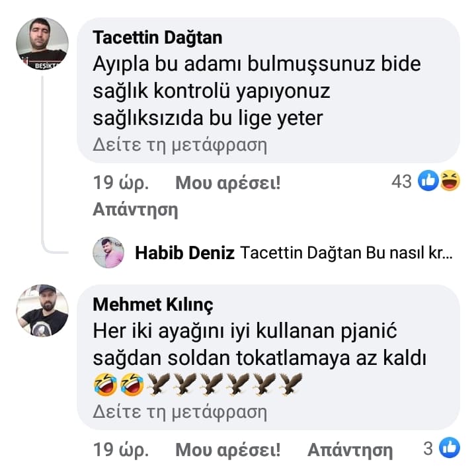Screen dimensions: 476x472
Task: Click the blue like reaction icon with 43 count
Action: pyautogui.click(x=428, y=181)
